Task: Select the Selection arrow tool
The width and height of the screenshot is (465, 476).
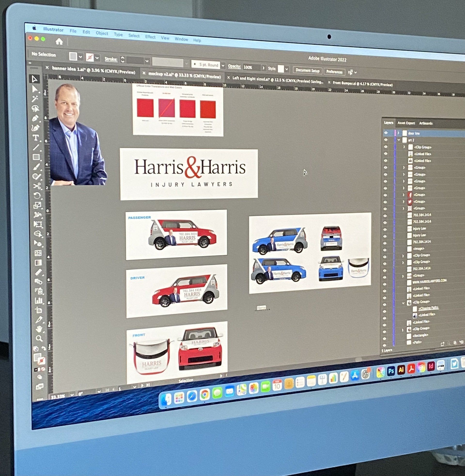Action: (34, 79)
